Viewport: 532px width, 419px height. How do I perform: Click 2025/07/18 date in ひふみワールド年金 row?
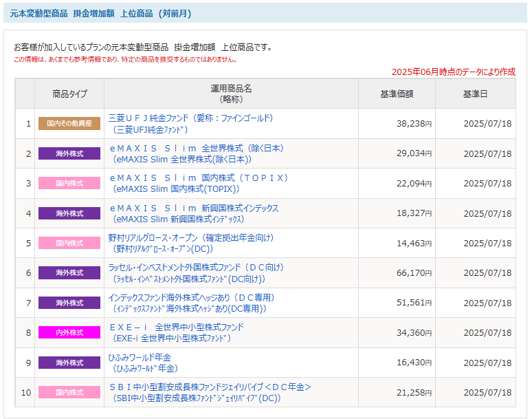[487, 363]
